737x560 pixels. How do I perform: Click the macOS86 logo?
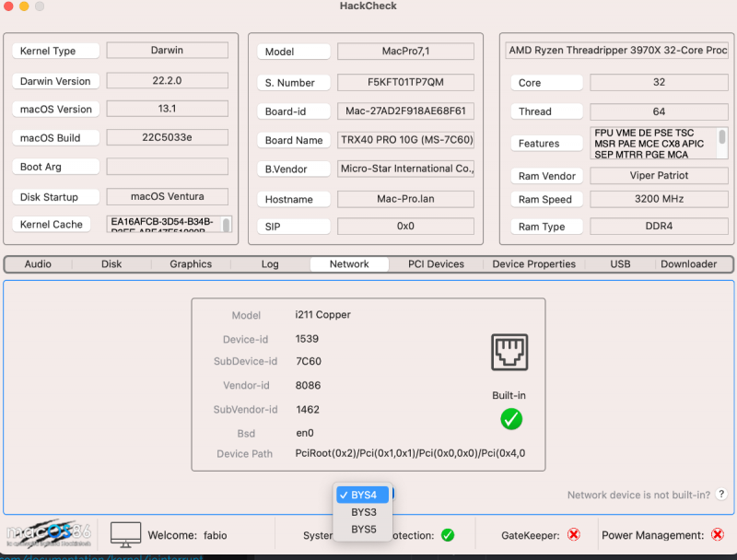tap(48, 534)
